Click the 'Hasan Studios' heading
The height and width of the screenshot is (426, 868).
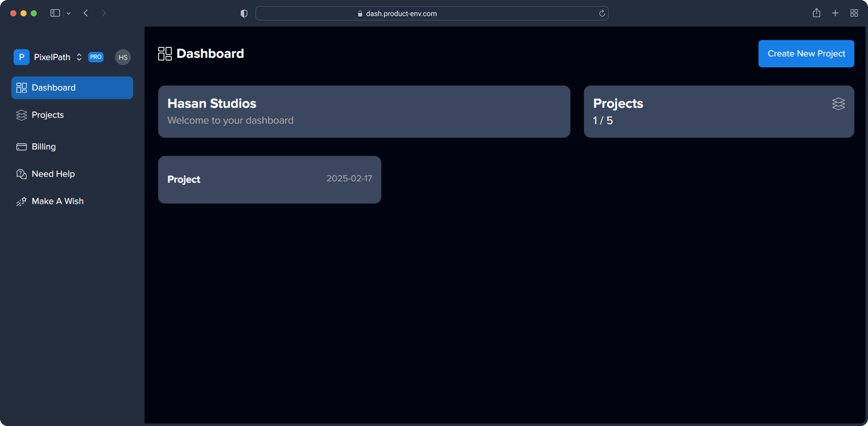coord(212,103)
